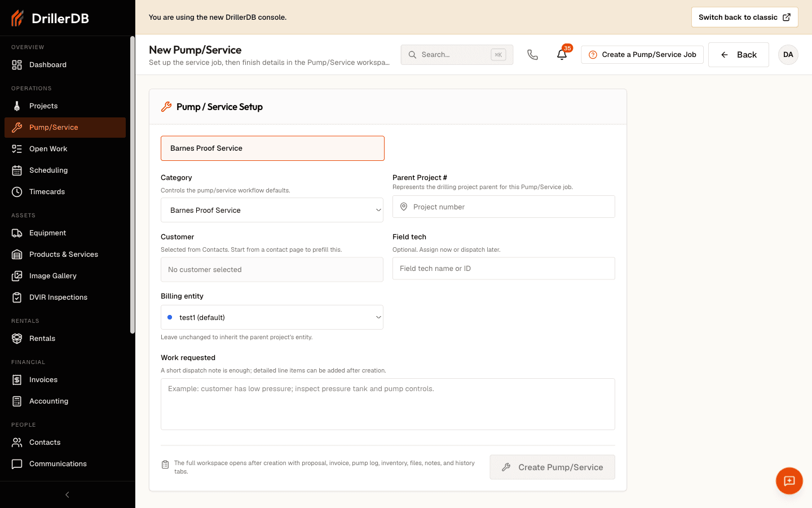This screenshot has width=812, height=508.
Task: Click the Dashboard grid icon
Action: point(17,65)
